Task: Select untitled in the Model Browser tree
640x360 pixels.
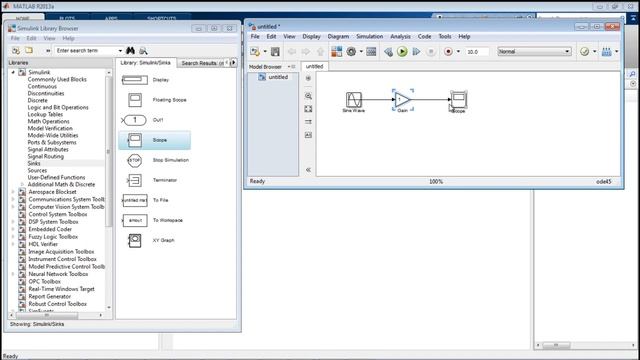Action: click(278, 77)
